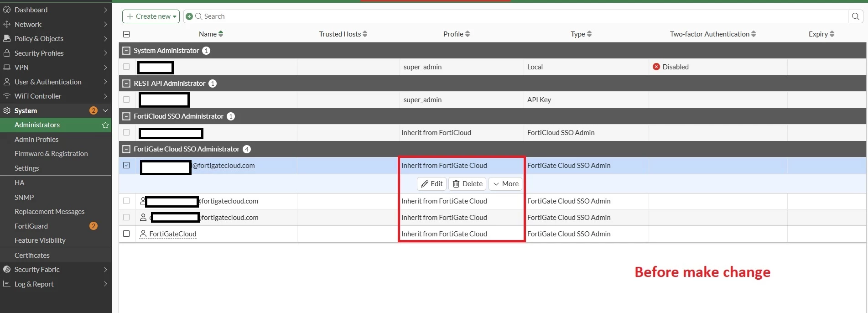The width and height of the screenshot is (868, 313).
Task: Sort by Two-factor Authentication column arrows
Action: [x=754, y=34]
